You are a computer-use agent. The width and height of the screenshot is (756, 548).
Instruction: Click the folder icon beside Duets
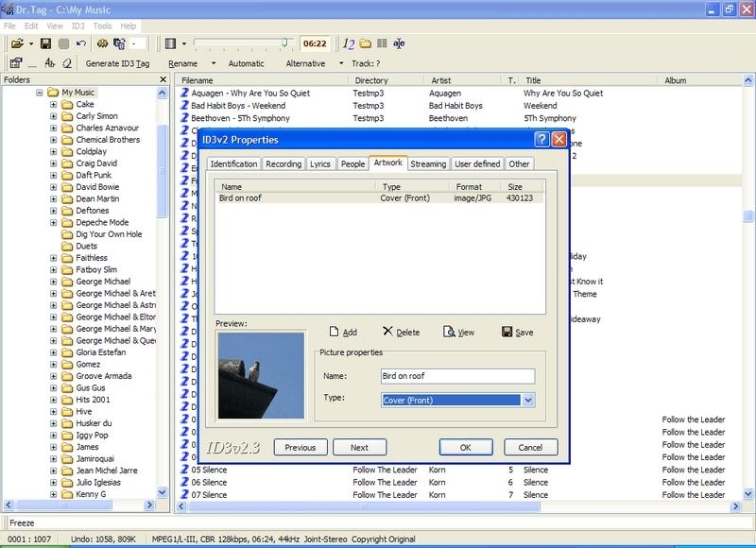tap(67, 247)
